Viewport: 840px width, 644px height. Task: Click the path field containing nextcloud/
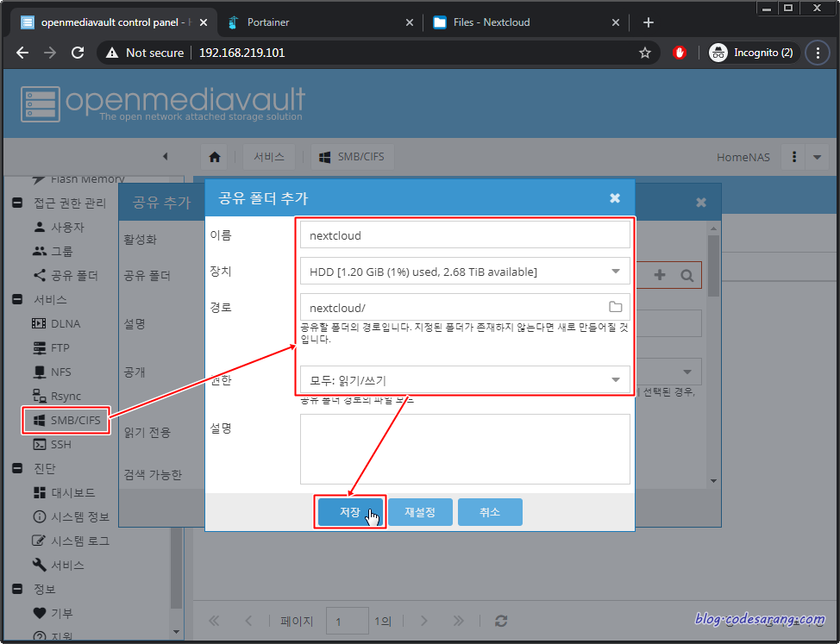click(x=465, y=307)
